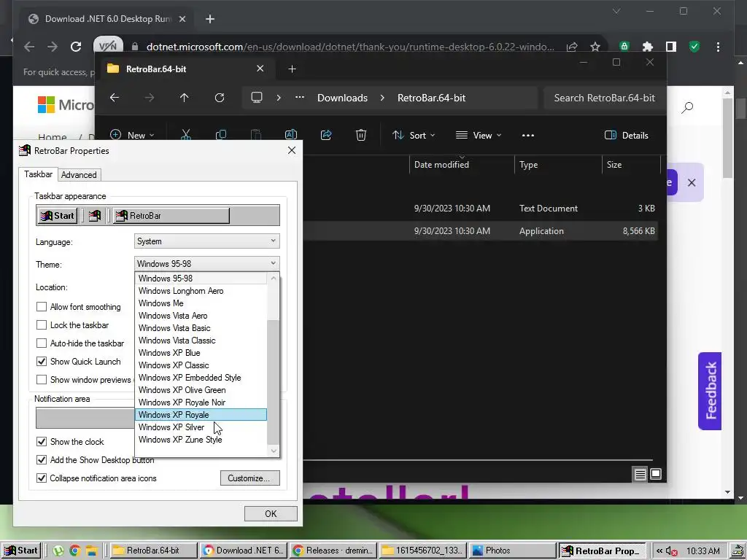This screenshot has height=560, width=747.
Task: Collapse the Theme combo box
Action: 206,263
